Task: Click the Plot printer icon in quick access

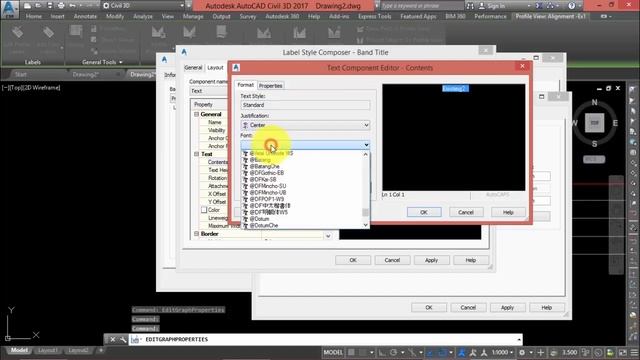Action: coord(61,6)
